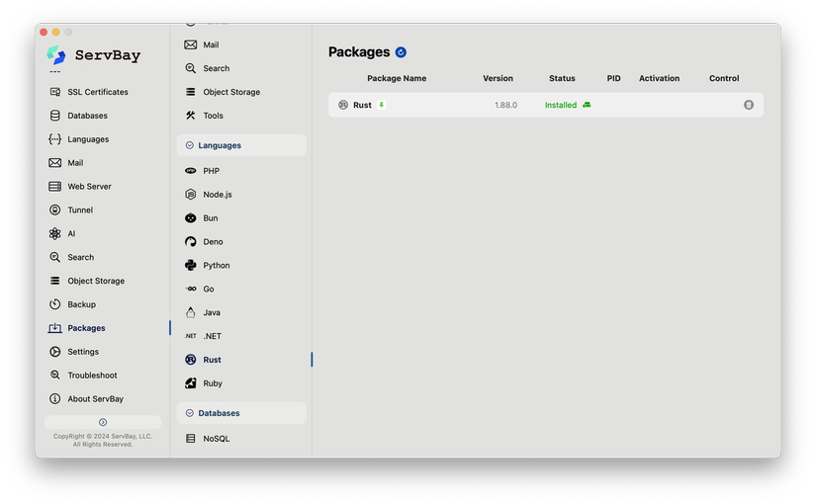Collapse the Languages category group
The height and width of the screenshot is (504, 816).
click(241, 145)
